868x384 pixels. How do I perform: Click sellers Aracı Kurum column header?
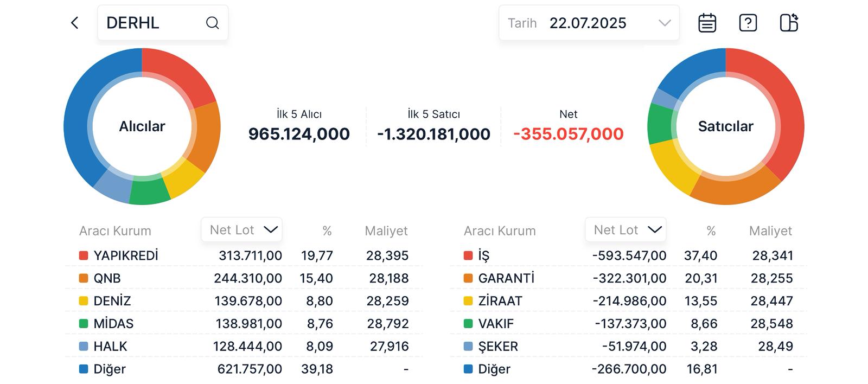[500, 231]
